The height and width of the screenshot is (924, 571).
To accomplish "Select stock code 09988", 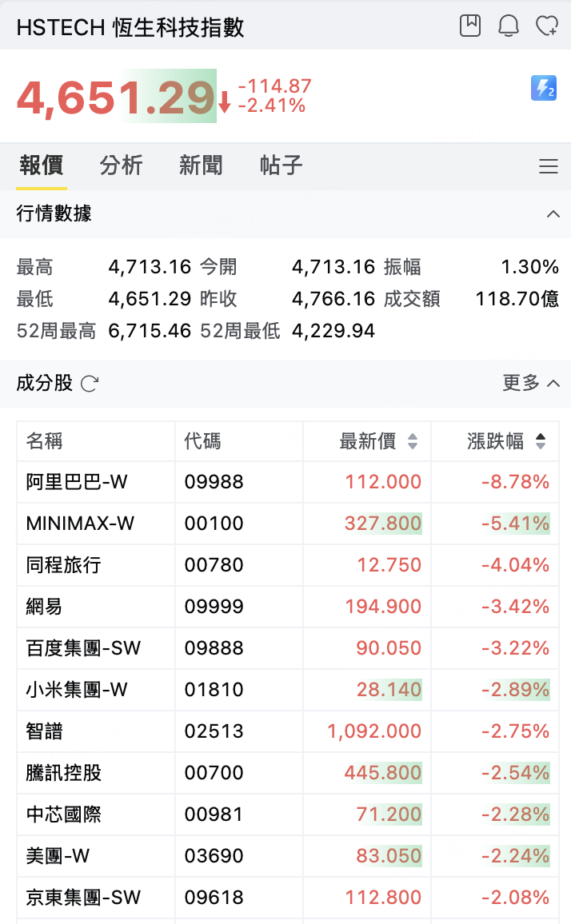I will [214, 482].
